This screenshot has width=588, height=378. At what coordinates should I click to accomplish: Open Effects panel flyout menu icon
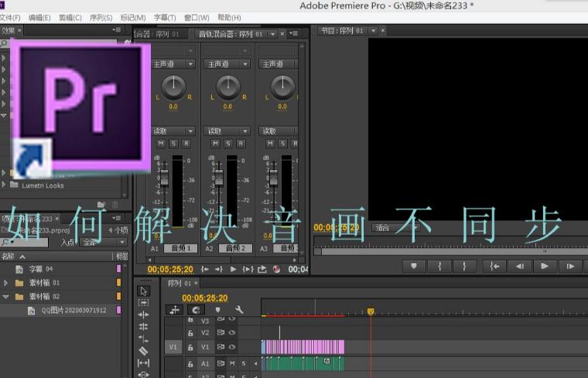pos(117,29)
